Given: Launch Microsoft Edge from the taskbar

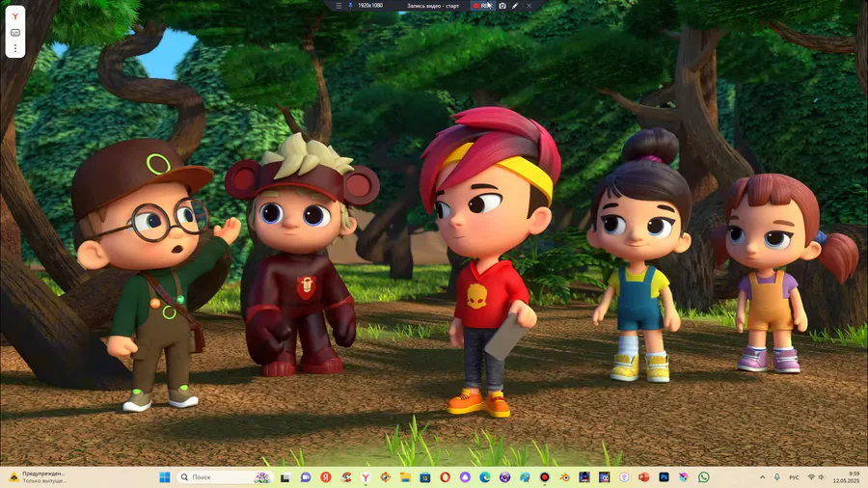Looking at the screenshot, I should pos(485,477).
